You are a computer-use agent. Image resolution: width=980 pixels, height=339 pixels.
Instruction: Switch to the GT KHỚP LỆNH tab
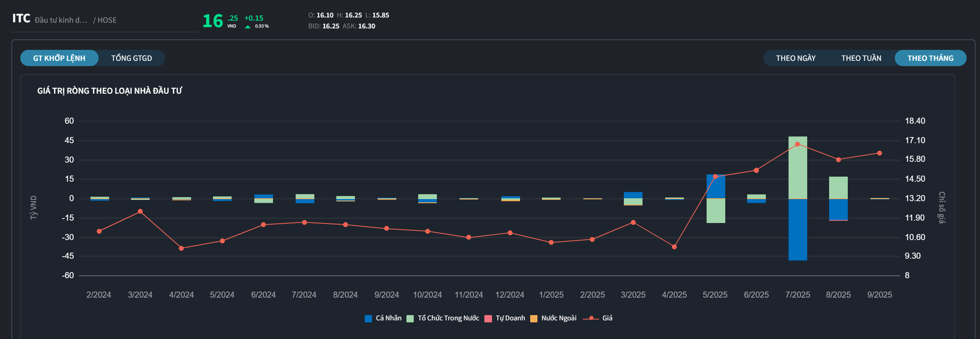59,58
